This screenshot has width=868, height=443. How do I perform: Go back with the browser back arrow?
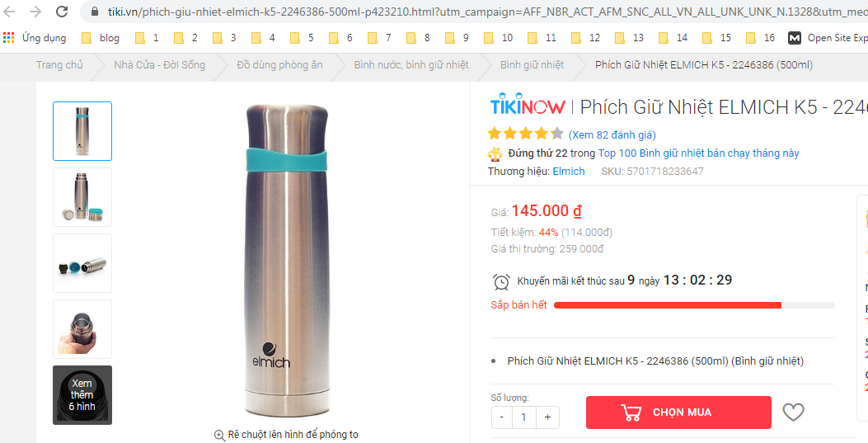[9, 12]
